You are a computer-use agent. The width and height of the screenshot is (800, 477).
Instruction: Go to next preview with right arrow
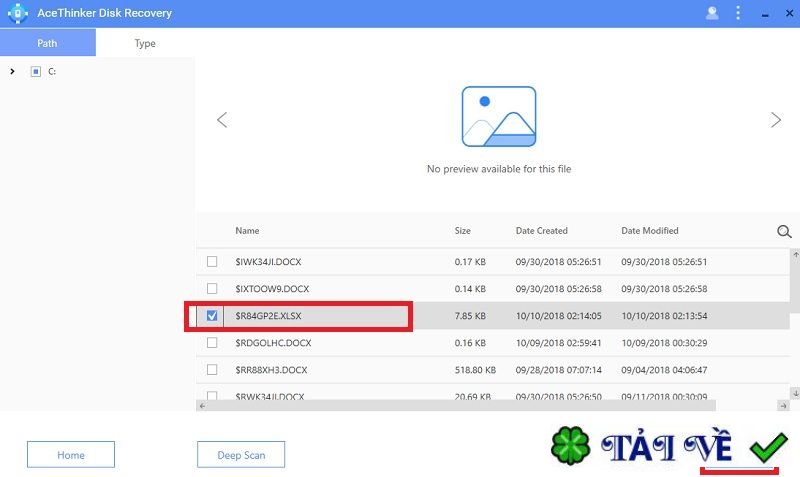[775, 120]
